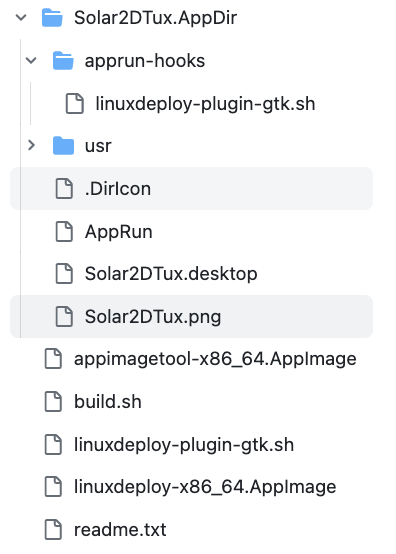Image resolution: width=396 pixels, height=554 pixels.
Task: Open the linuxdeploy-x86_64.AppImage file
Action: click(x=205, y=487)
